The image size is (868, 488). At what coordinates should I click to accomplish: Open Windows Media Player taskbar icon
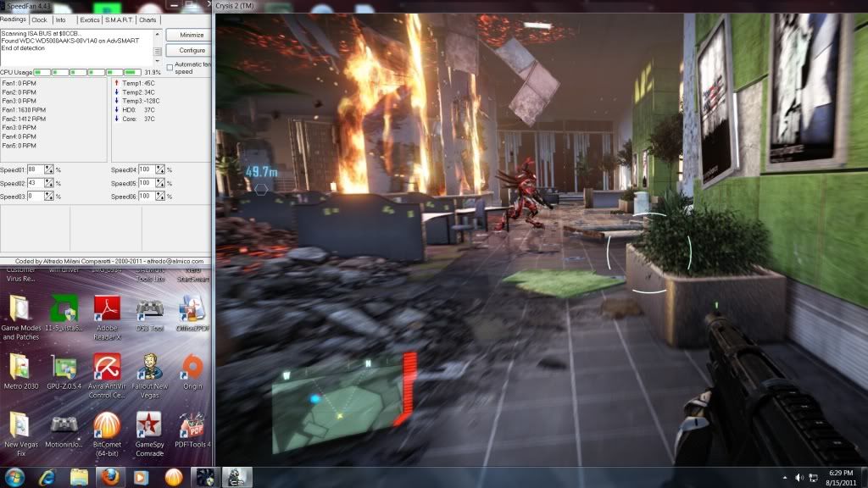tap(142, 477)
